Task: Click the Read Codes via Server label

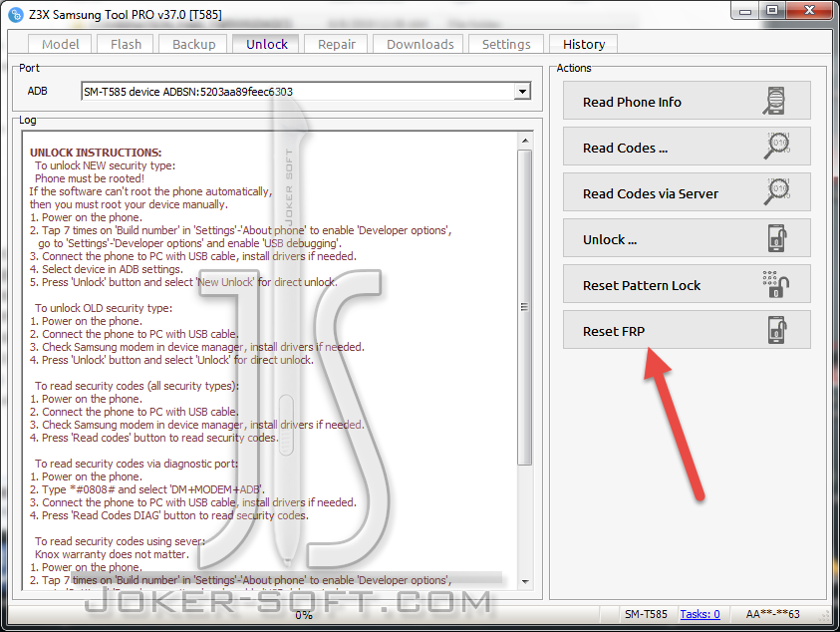Action: [651, 193]
